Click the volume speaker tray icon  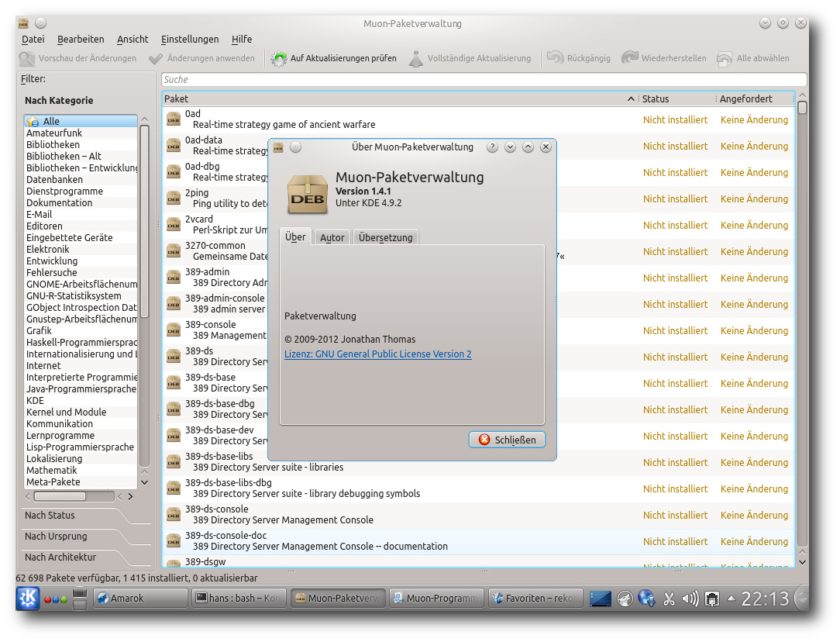(x=690, y=598)
